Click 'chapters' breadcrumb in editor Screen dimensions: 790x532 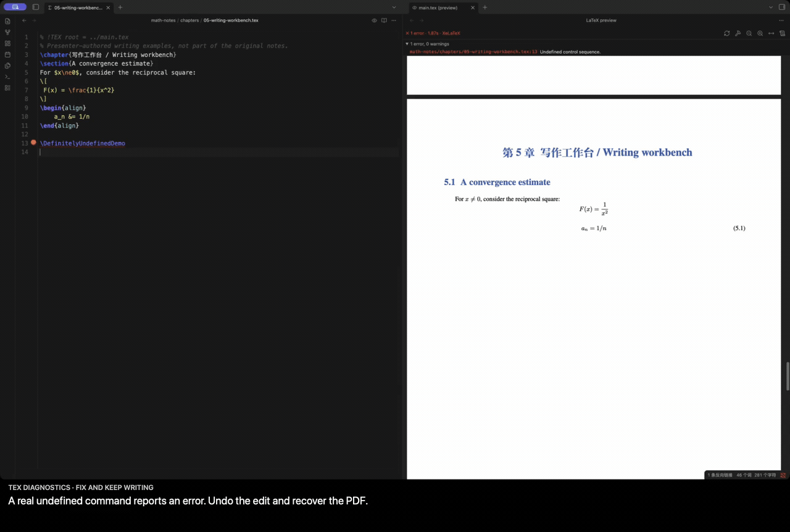point(189,20)
